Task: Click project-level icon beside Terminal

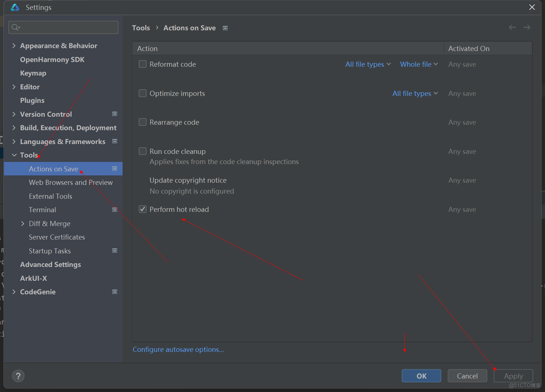Action: [x=115, y=210]
